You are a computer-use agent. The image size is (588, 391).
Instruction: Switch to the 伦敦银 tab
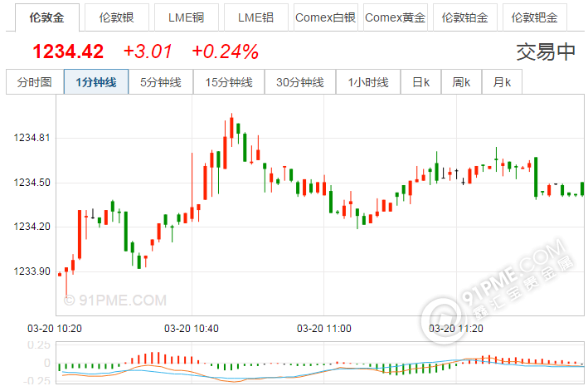117,17
